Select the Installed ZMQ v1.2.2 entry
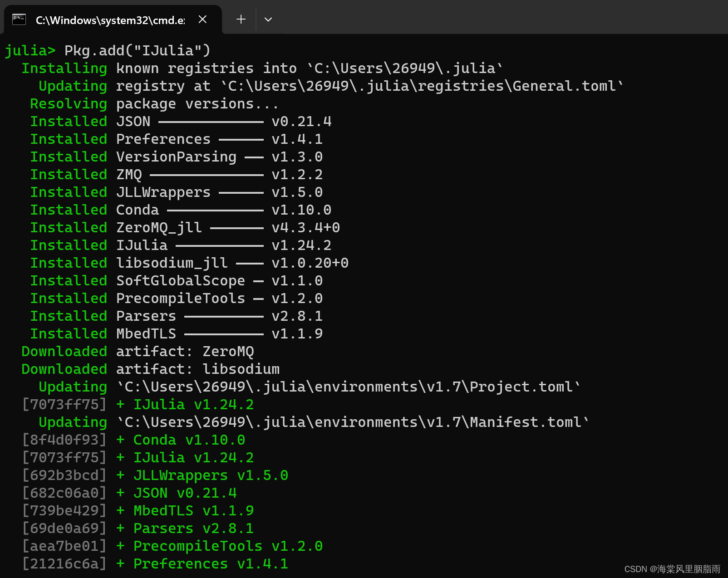 (177, 174)
